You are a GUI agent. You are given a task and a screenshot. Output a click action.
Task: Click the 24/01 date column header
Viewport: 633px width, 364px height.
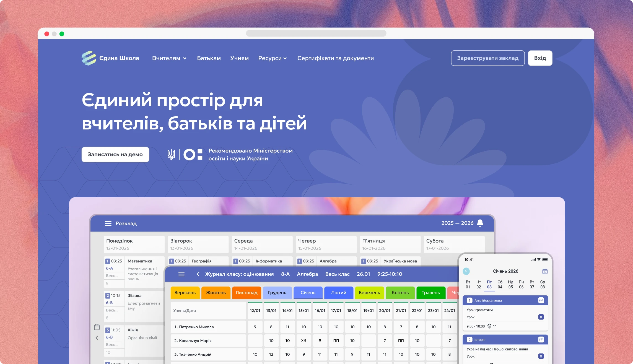449,311
